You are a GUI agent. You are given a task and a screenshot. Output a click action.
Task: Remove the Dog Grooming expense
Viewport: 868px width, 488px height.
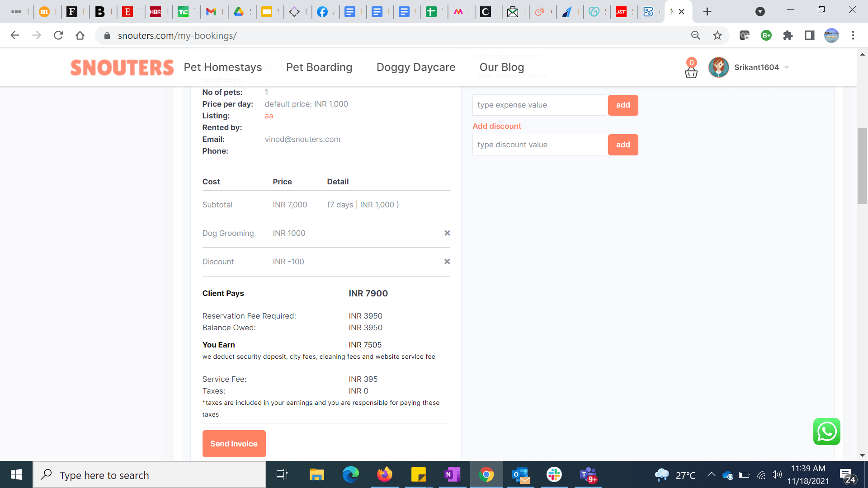(447, 233)
